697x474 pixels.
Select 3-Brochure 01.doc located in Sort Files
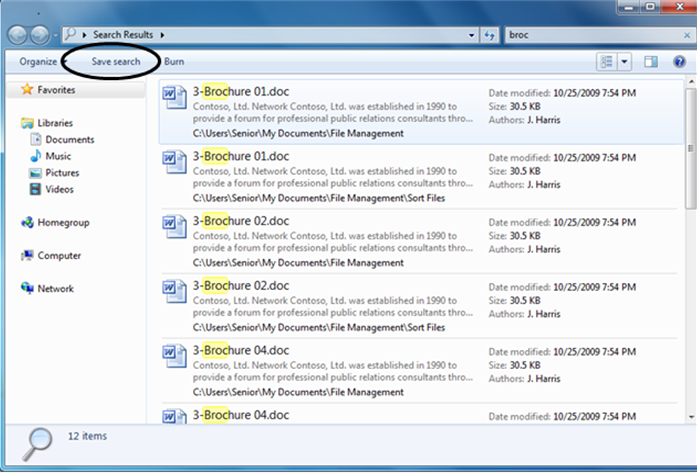point(419,177)
